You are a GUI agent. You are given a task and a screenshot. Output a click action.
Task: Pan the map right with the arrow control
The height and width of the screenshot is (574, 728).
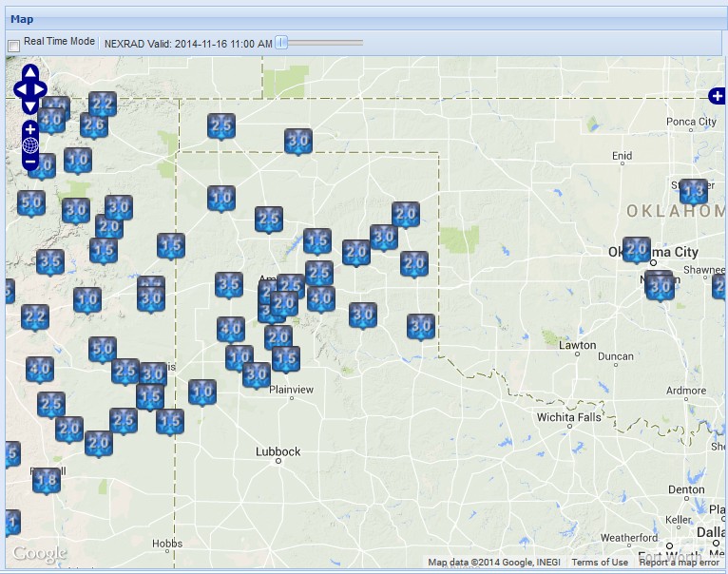coord(40,89)
